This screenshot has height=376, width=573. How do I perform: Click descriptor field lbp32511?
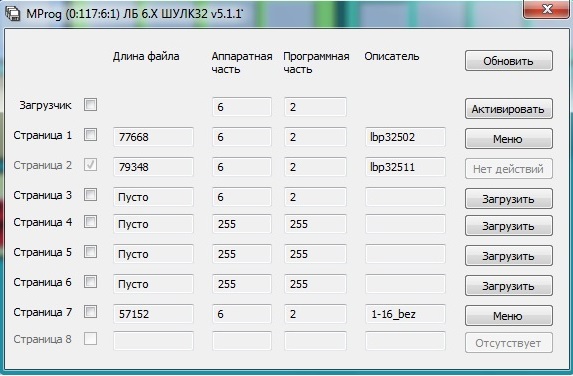pos(405,167)
